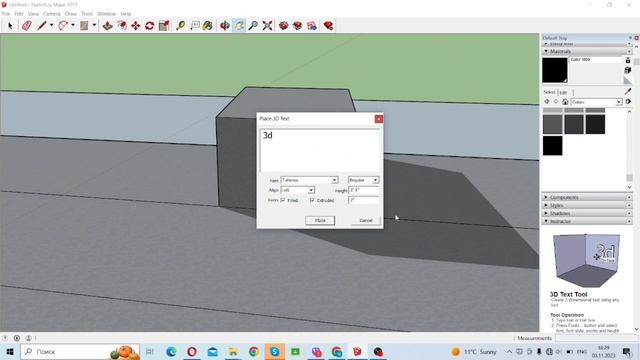Select the medium gray color swatch
Viewport: 640px width, 360px height.
553,124
